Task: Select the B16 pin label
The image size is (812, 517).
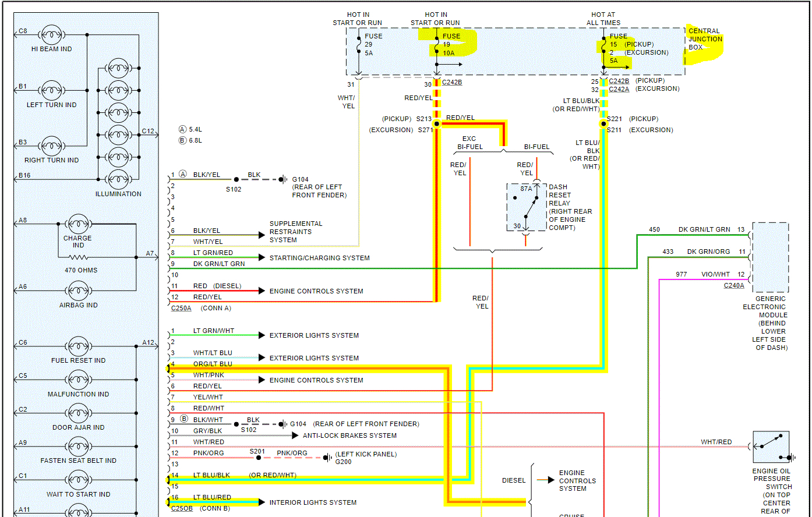Action: tap(24, 175)
